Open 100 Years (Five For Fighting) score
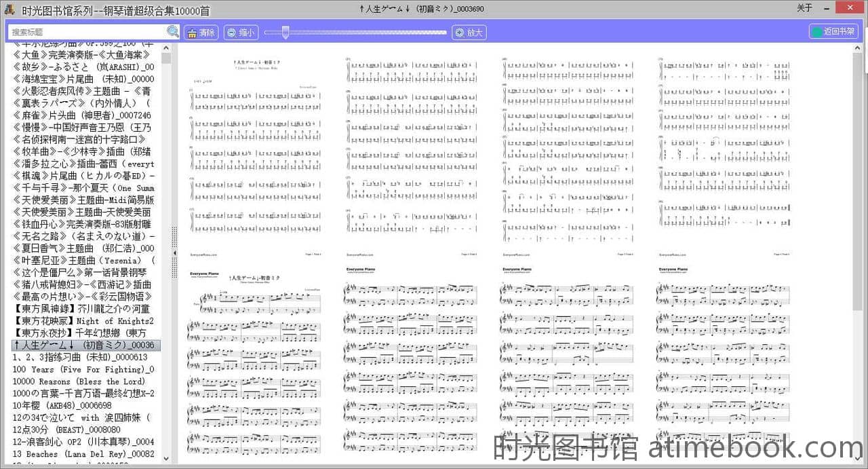The image size is (868, 469). pyautogui.click(x=83, y=369)
